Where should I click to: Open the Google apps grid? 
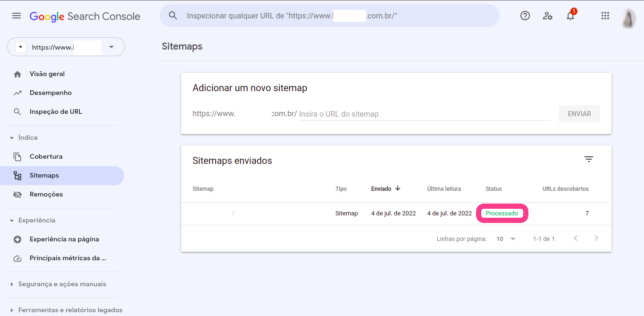[605, 16]
